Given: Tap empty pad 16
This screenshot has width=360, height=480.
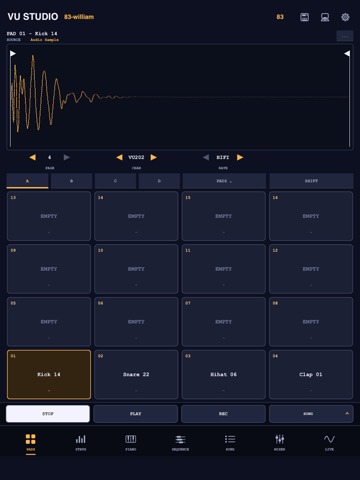Looking at the screenshot, I should pyautogui.click(x=311, y=216).
